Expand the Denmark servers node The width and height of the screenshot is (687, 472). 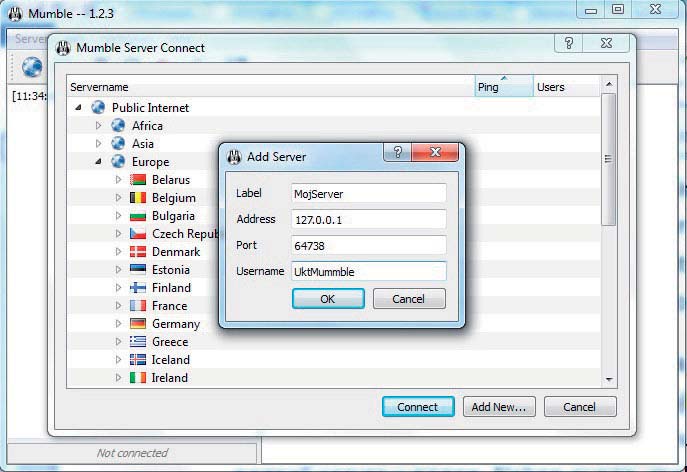(118, 252)
